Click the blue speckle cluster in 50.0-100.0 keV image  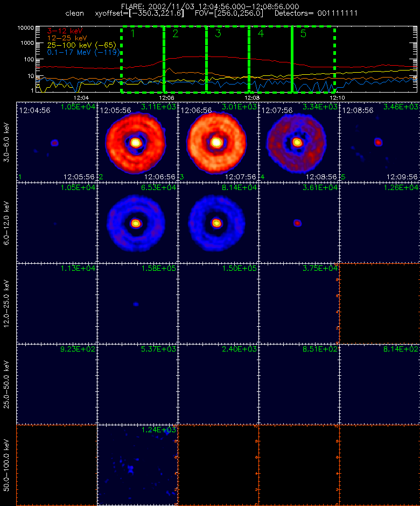click(130, 469)
